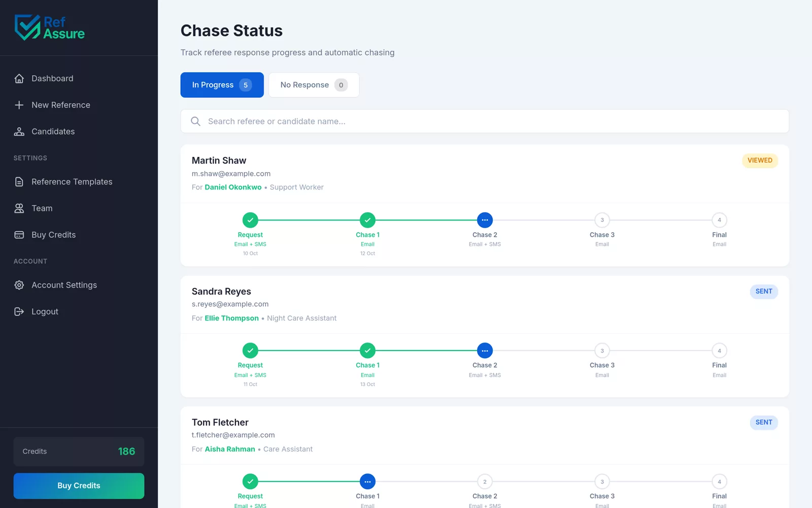Click Sandra Reyes's Chase 1 checkmark step

click(x=367, y=351)
